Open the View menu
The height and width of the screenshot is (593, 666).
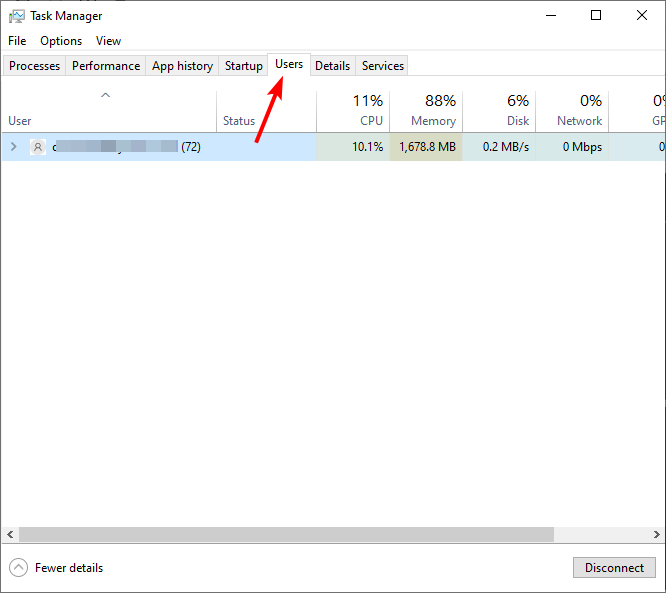[108, 41]
